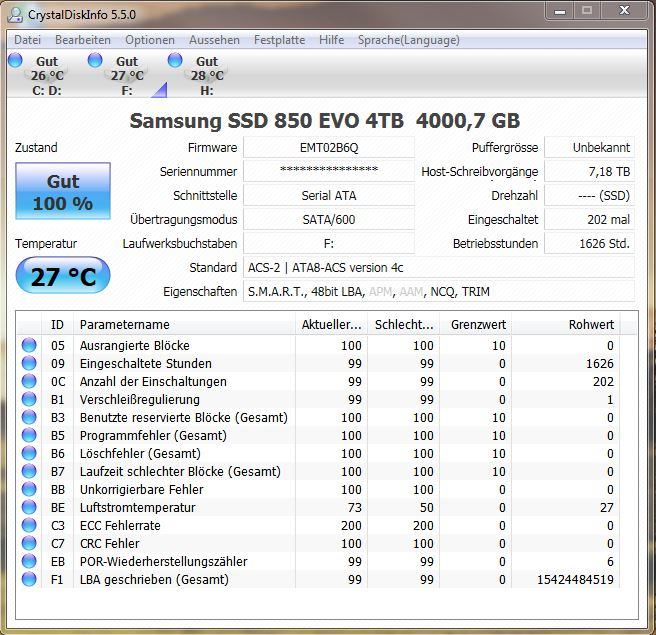Viewport: 656px width, 635px height.
Task: Click the Schnittstelle field Serial ATA
Action: (329, 195)
